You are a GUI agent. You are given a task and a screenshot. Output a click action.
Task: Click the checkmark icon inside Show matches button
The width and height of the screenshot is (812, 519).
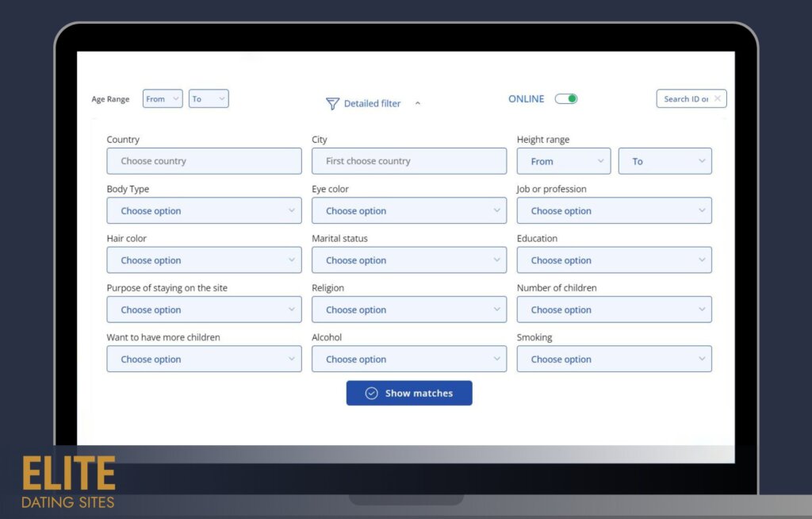coord(372,393)
